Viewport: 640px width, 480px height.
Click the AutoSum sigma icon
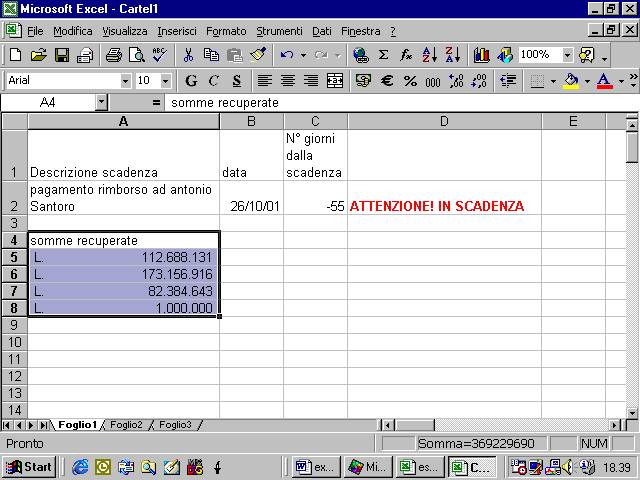(383, 55)
